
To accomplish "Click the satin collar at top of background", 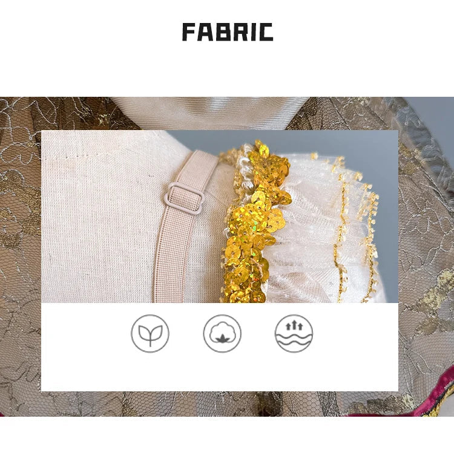I will (x=199, y=113).
